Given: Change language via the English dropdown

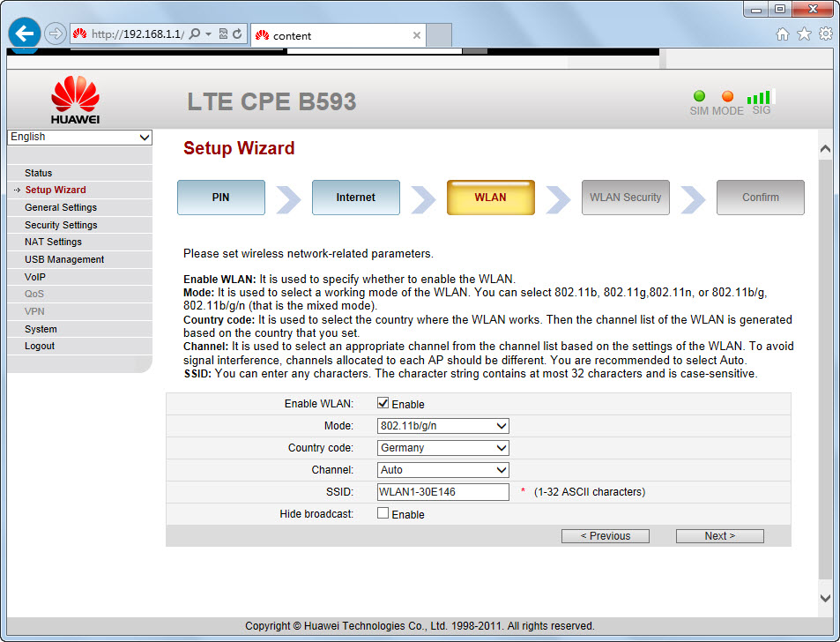Looking at the screenshot, I should (79, 138).
